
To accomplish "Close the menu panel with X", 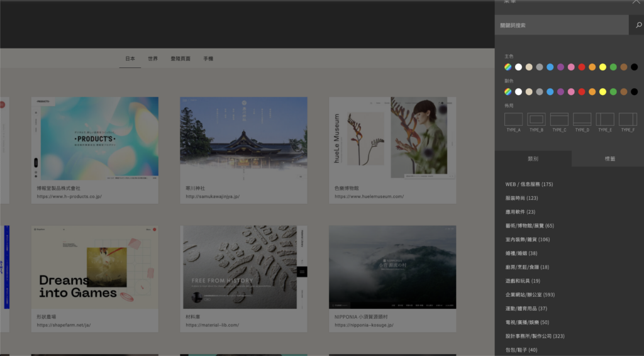I will (x=636, y=2).
